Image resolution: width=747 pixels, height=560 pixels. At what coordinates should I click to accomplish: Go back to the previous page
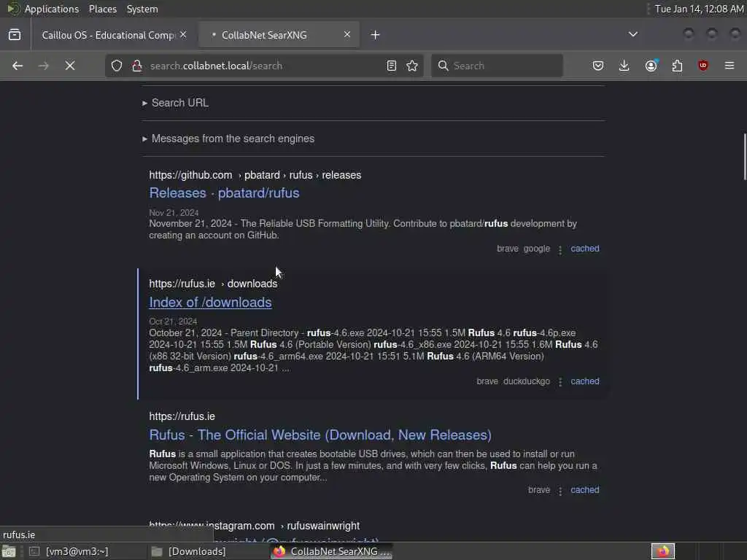(x=18, y=66)
